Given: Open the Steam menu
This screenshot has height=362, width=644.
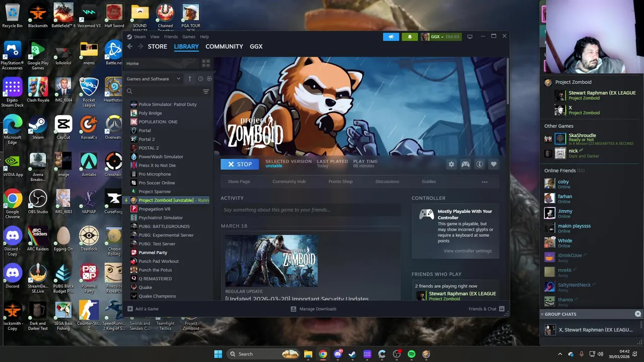Looking at the screenshot, I should [139, 37].
